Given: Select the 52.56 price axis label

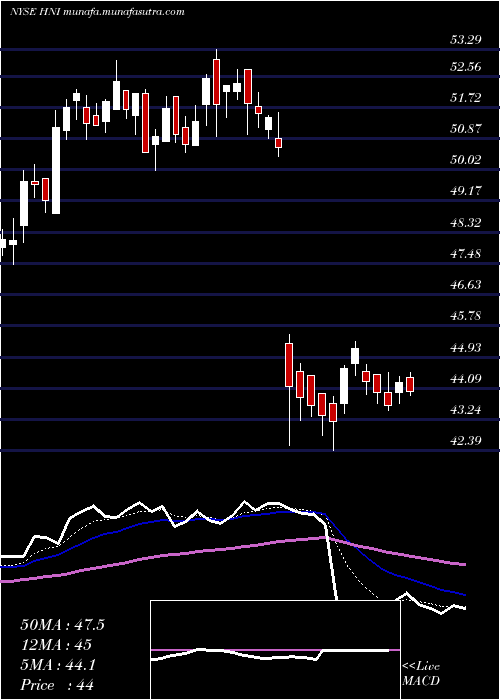Looking at the screenshot, I should pos(465,67).
